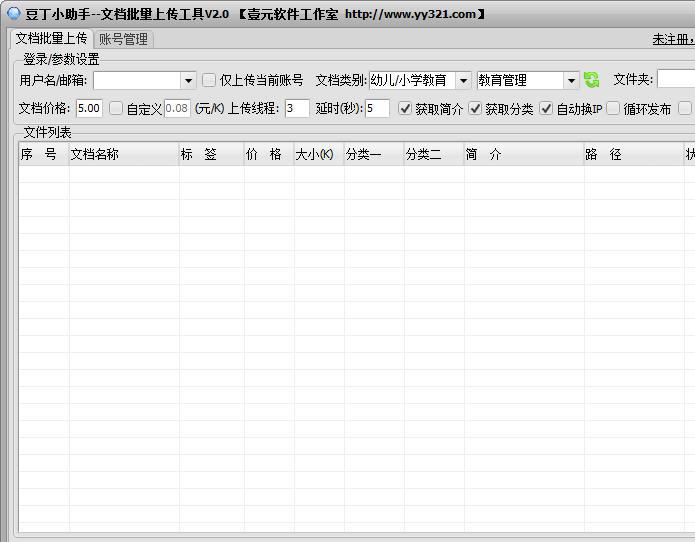This screenshot has width=695, height=542.
Task: Click the 文件夹 path input field
Action: pyautogui.click(x=675, y=80)
